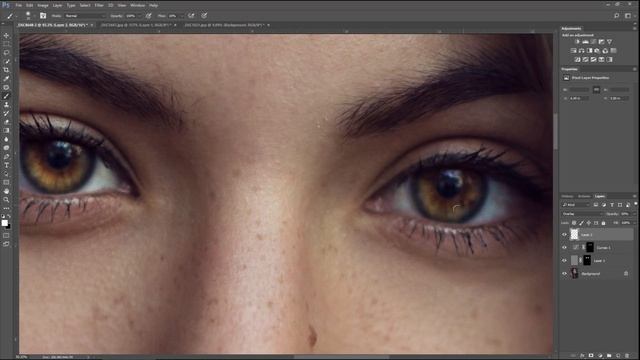Toggle lock position in Layers panel
This screenshot has height=360, width=640.
tap(589, 223)
